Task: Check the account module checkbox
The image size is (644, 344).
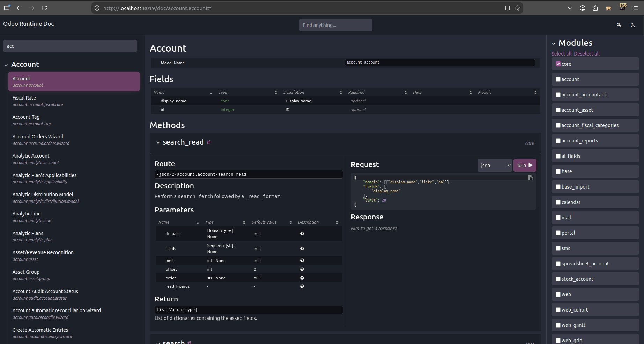Action: [558, 79]
